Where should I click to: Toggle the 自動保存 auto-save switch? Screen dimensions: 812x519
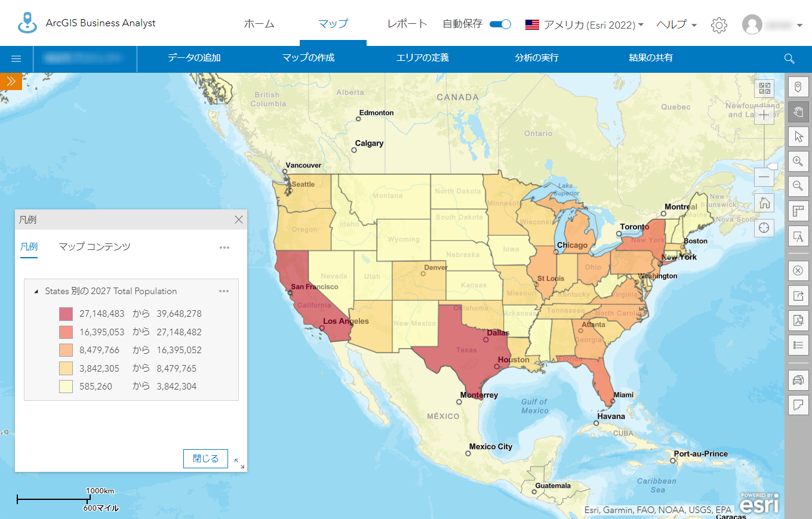(500, 24)
